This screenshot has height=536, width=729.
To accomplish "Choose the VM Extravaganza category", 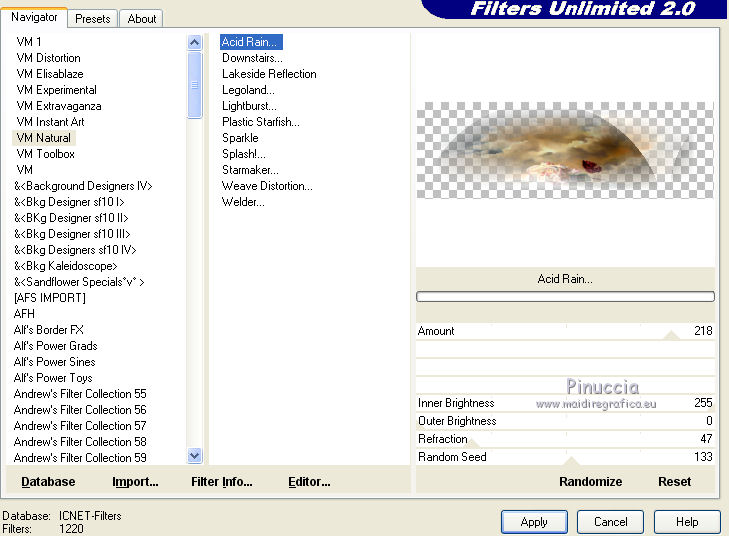I will (59, 106).
